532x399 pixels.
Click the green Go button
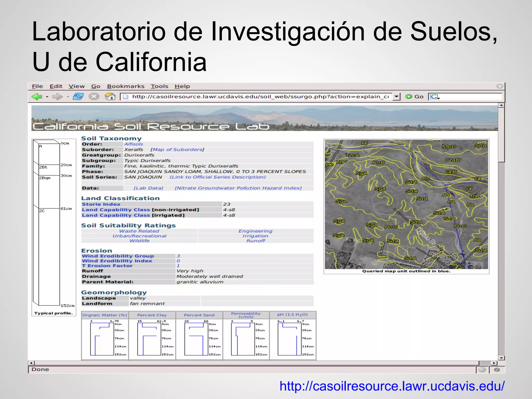[x=414, y=97]
